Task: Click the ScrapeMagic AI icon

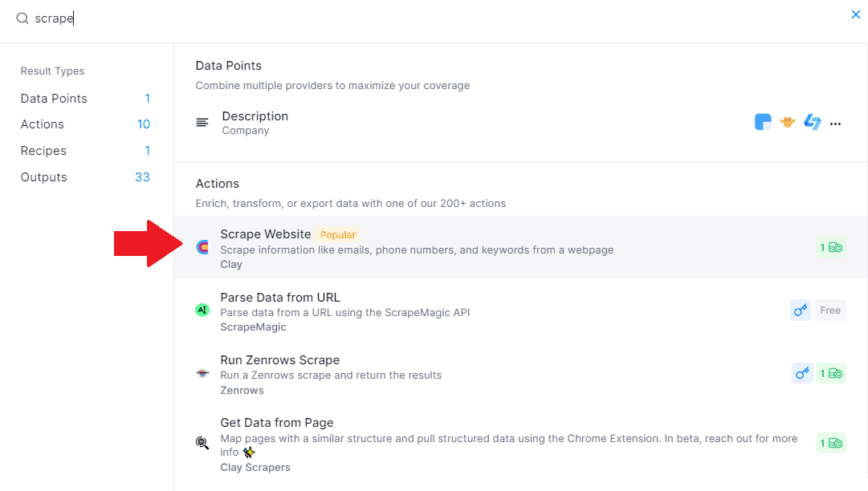Action: pyautogui.click(x=202, y=310)
